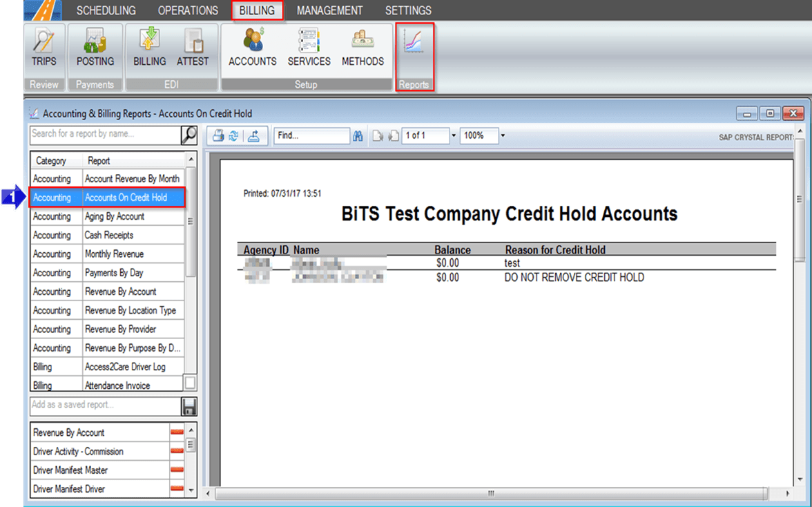
Task: Print the Credit Hold Accounts report
Action: [x=218, y=135]
